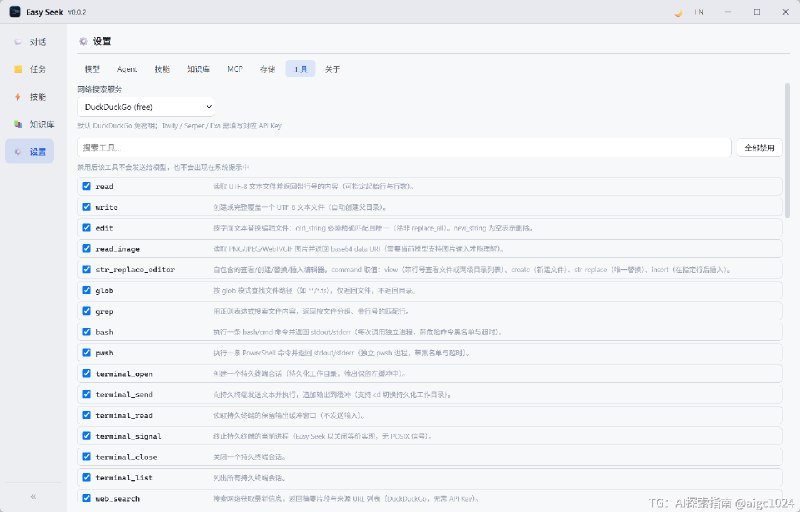The height and width of the screenshot is (512, 800).
Task: Open the 对话 chat section in sidebar
Action: (30, 42)
